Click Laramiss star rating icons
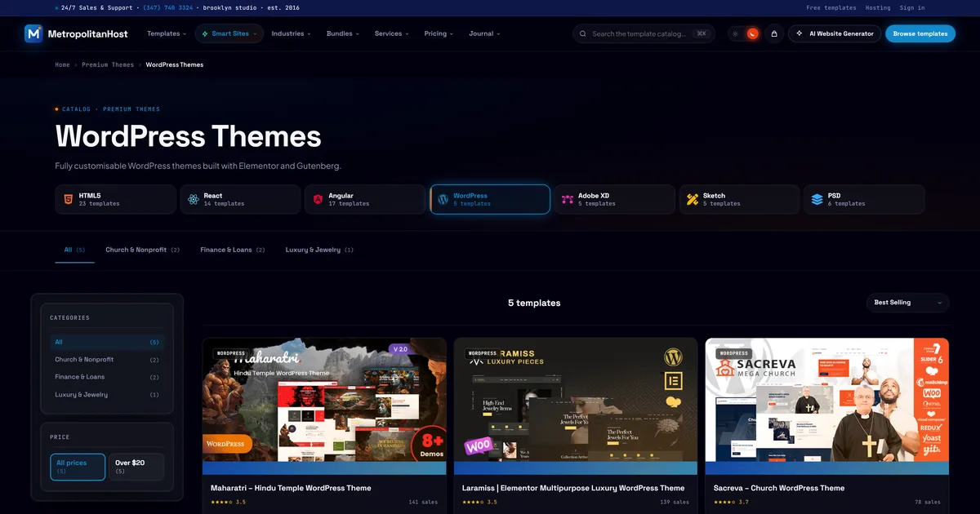980x514 pixels. 473,502
